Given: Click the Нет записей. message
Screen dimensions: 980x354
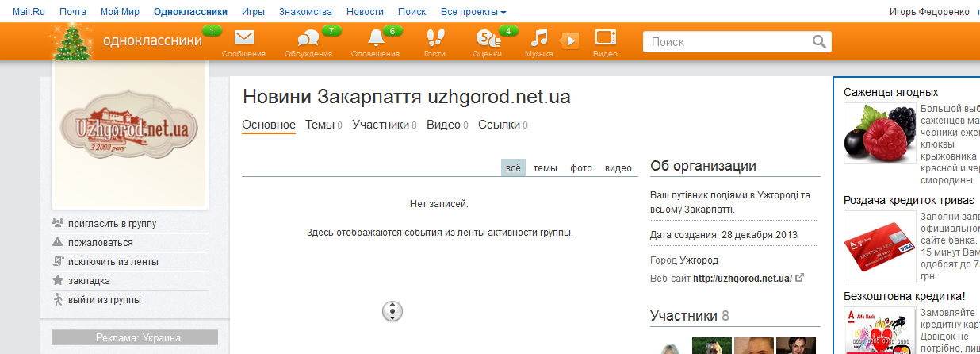Looking at the screenshot, I should pyautogui.click(x=439, y=204).
